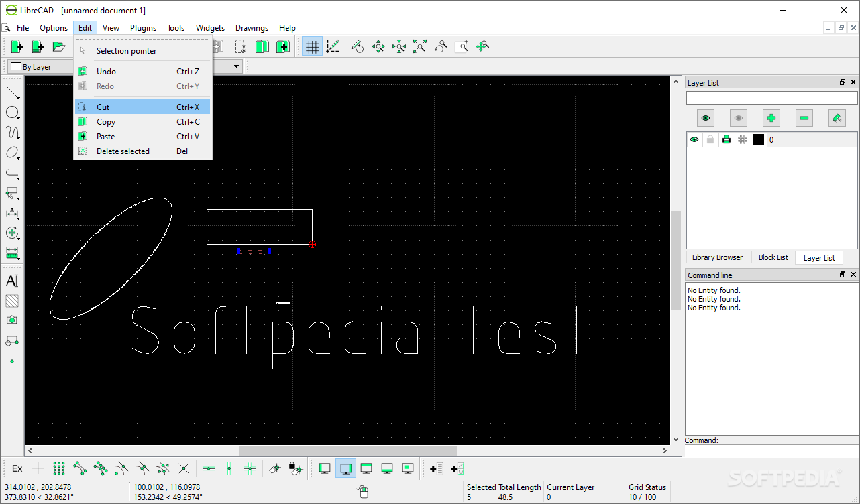Screen dimensions: 860x504
Task: Click the New From Template icon
Action: click(x=38, y=46)
